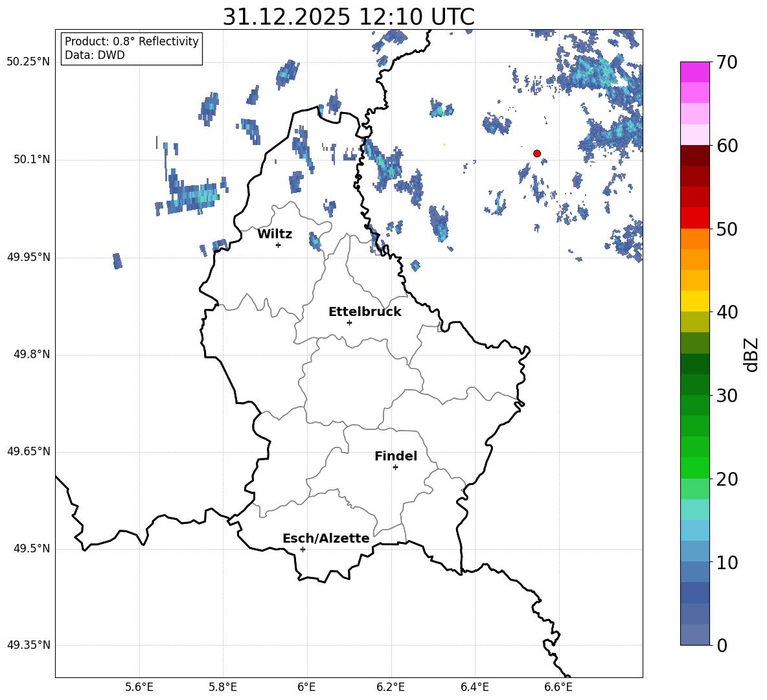Click the Ettelbruck station cross marker
The width and height of the screenshot is (767, 700).
point(349,322)
